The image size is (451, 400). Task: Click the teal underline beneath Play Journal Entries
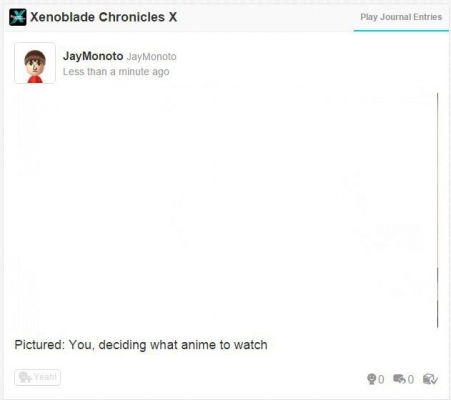pyautogui.click(x=401, y=31)
